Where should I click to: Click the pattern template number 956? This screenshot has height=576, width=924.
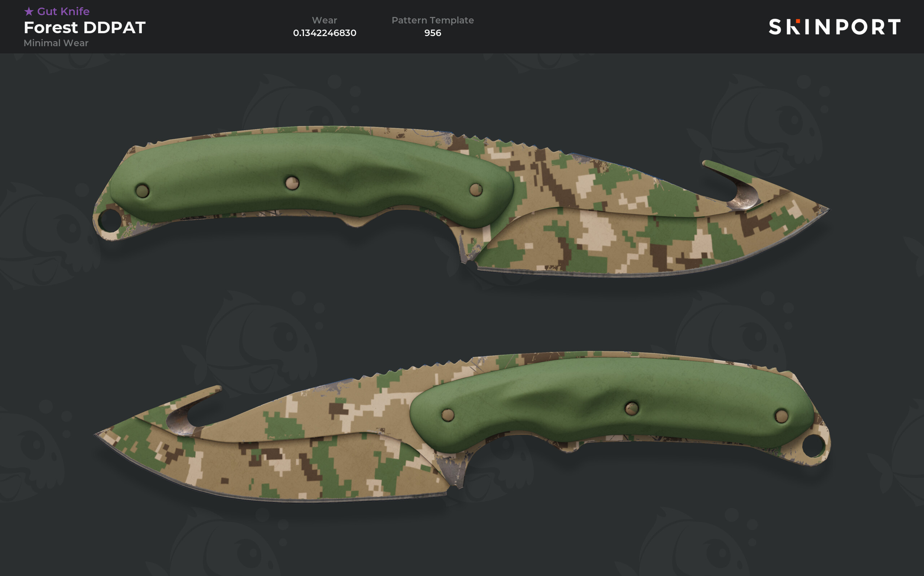pos(433,33)
